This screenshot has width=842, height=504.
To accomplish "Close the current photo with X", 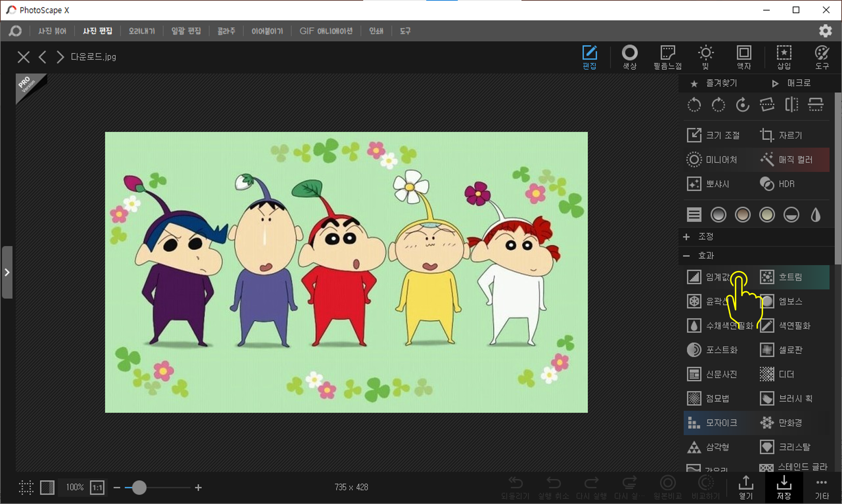I will (23, 57).
